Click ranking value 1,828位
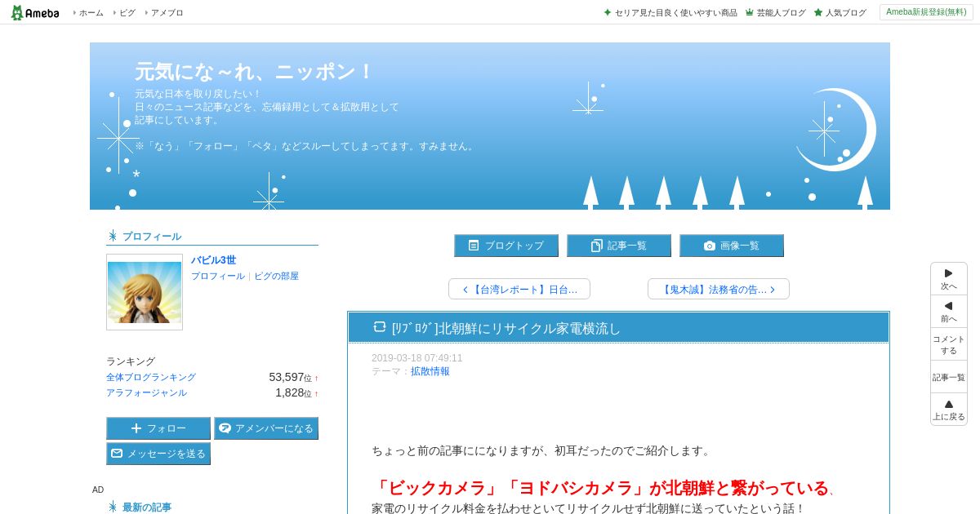The image size is (980, 514). 293,392
